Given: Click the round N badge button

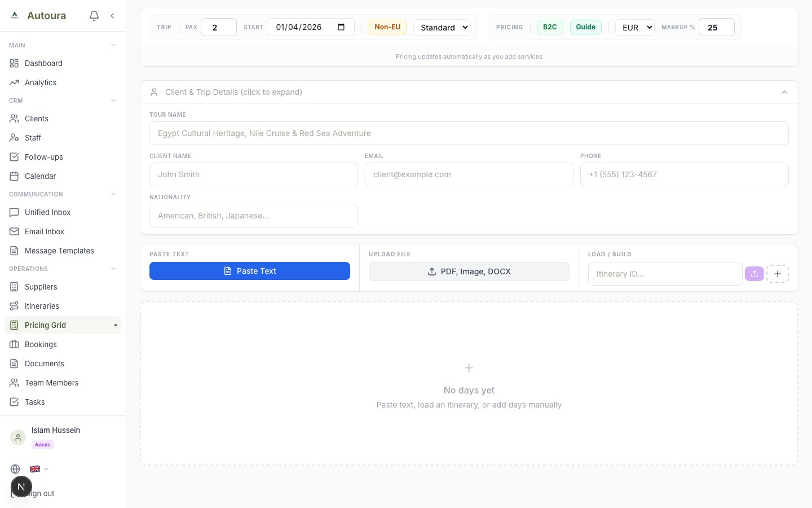Looking at the screenshot, I should [x=21, y=487].
